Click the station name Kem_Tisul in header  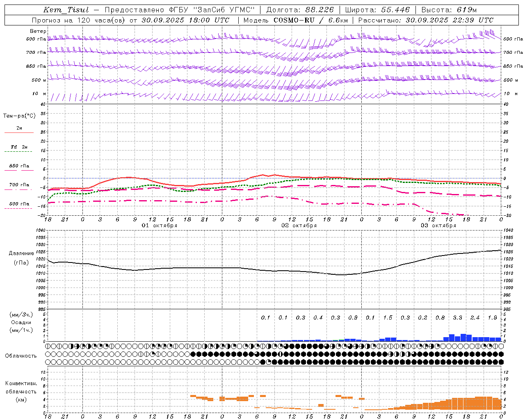66,10
